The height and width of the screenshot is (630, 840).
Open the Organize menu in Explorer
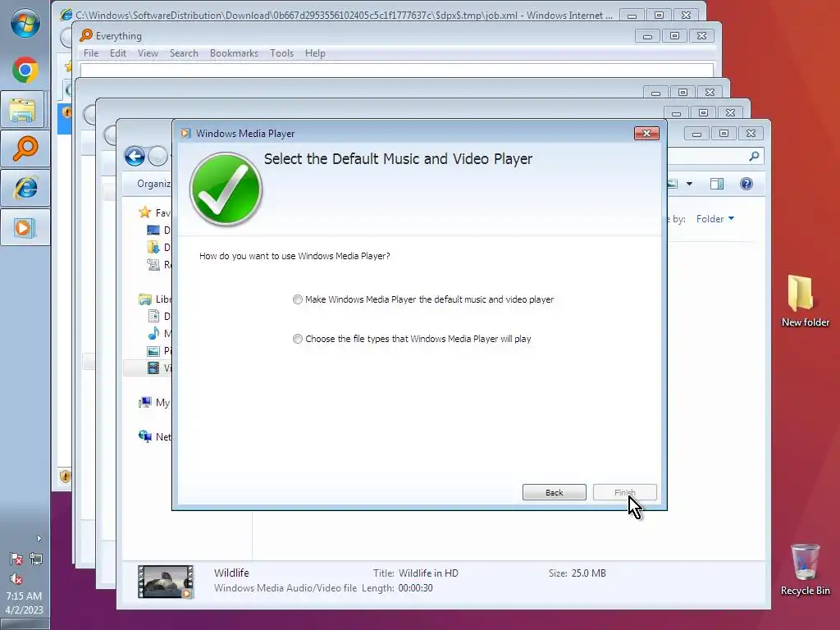(153, 184)
